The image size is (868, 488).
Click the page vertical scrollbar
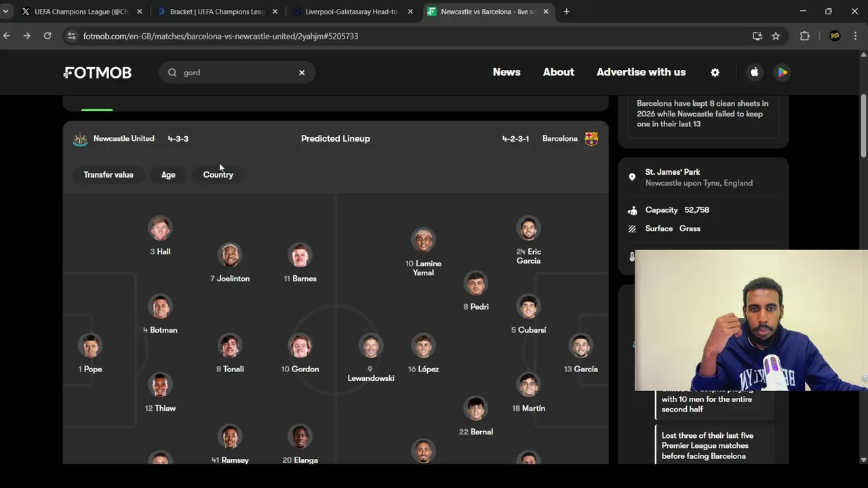[x=863, y=127]
